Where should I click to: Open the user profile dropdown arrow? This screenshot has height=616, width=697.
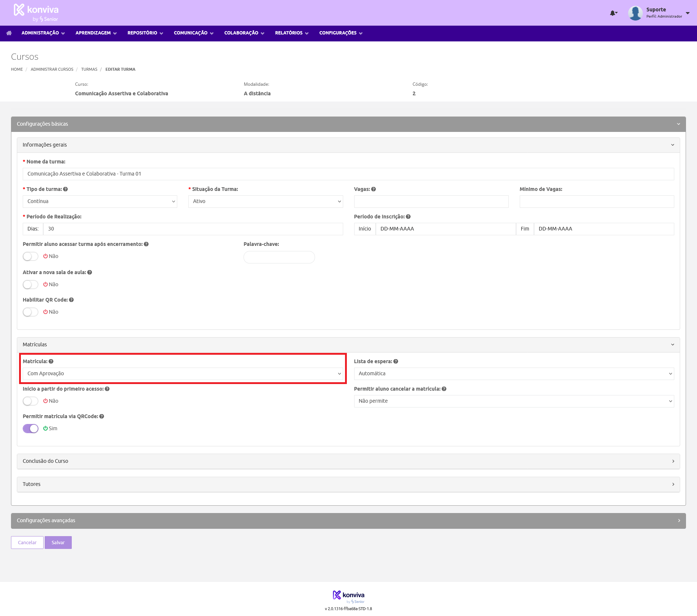pos(687,13)
